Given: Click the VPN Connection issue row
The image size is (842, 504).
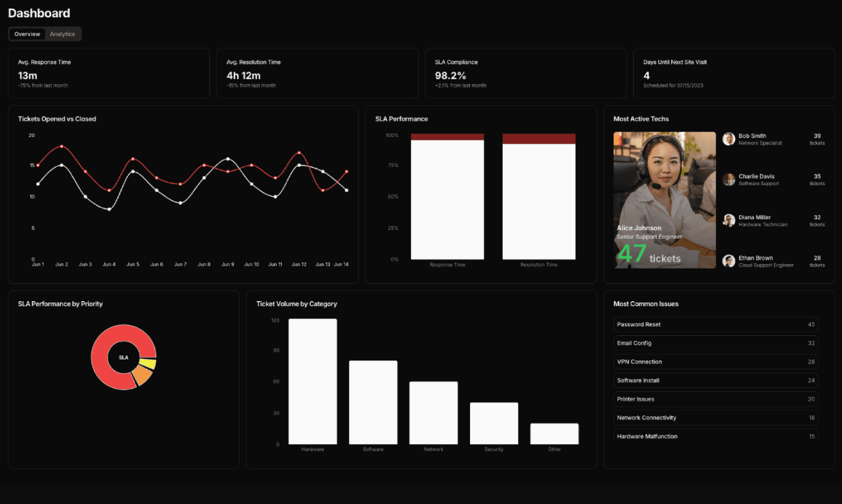Looking at the screenshot, I should tap(715, 362).
